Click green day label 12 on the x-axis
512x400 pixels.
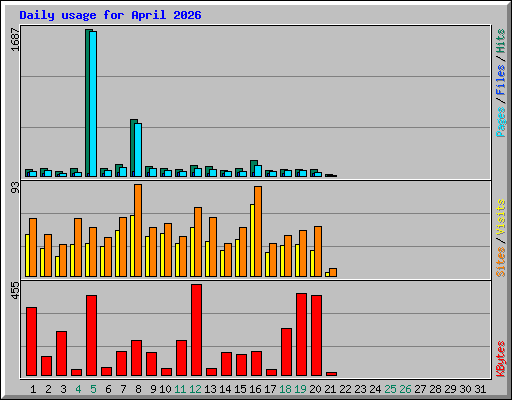[195, 389]
